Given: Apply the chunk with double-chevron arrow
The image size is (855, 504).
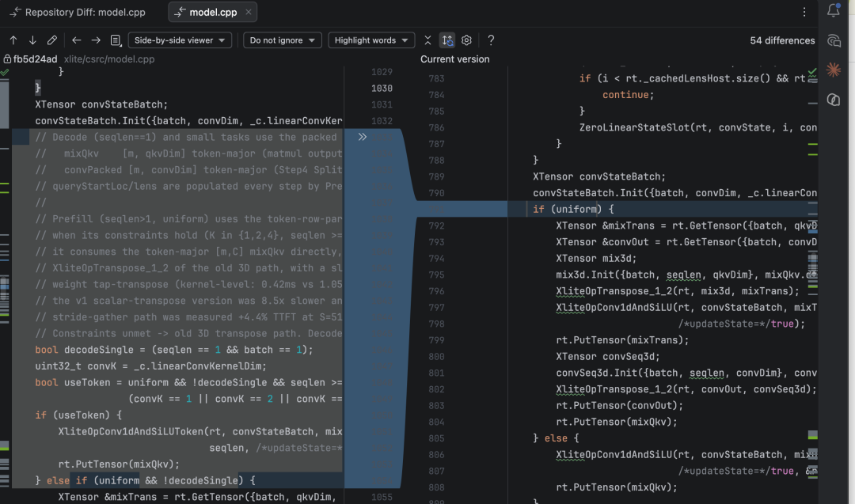Looking at the screenshot, I should click(x=362, y=137).
